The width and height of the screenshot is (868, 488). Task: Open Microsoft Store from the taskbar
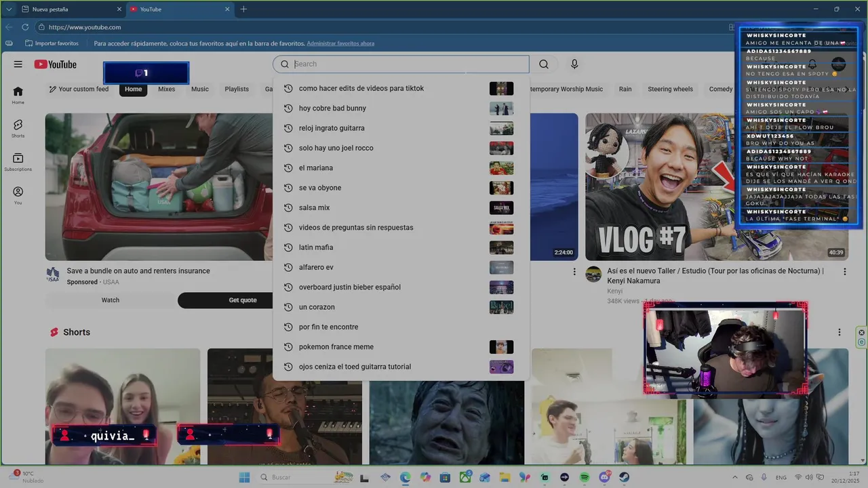445,478
